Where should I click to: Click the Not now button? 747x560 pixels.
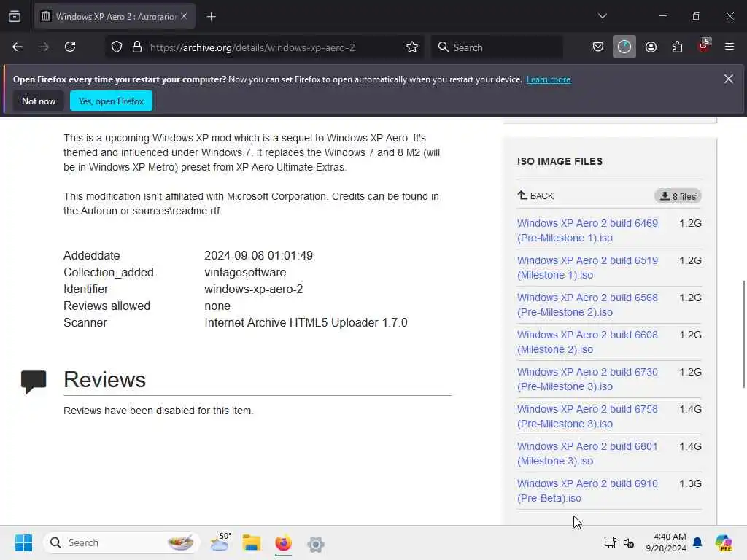(39, 101)
